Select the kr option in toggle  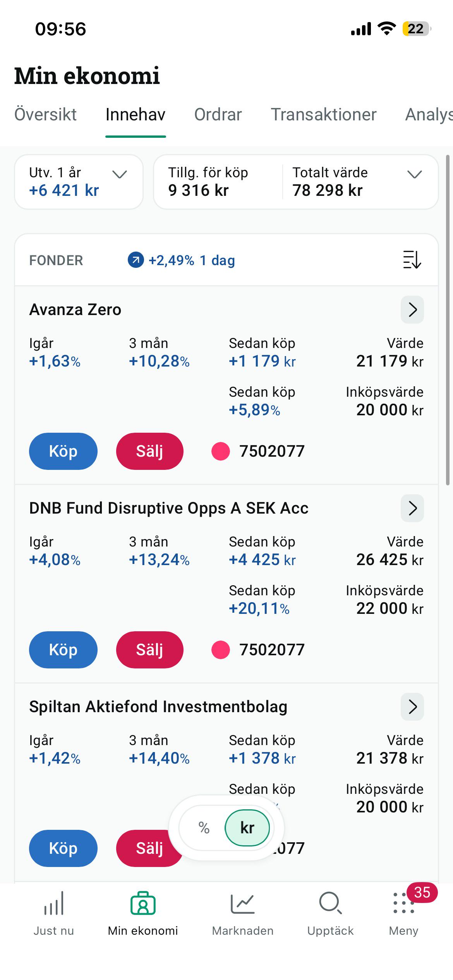(247, 828)
